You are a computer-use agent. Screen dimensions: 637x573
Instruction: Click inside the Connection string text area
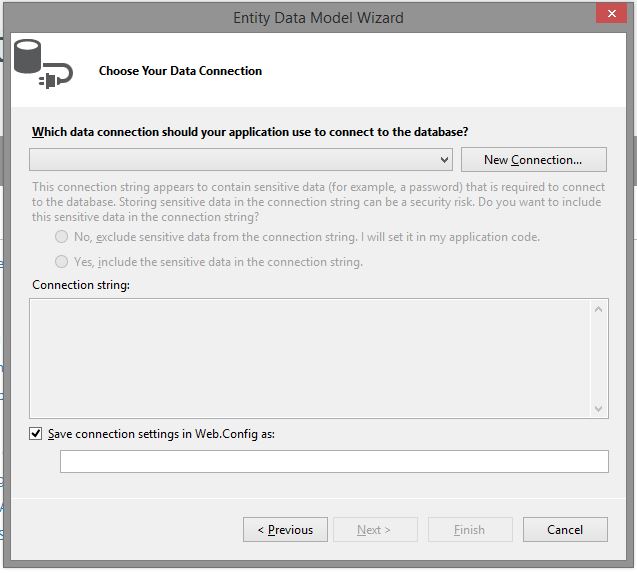click(310, 358)
